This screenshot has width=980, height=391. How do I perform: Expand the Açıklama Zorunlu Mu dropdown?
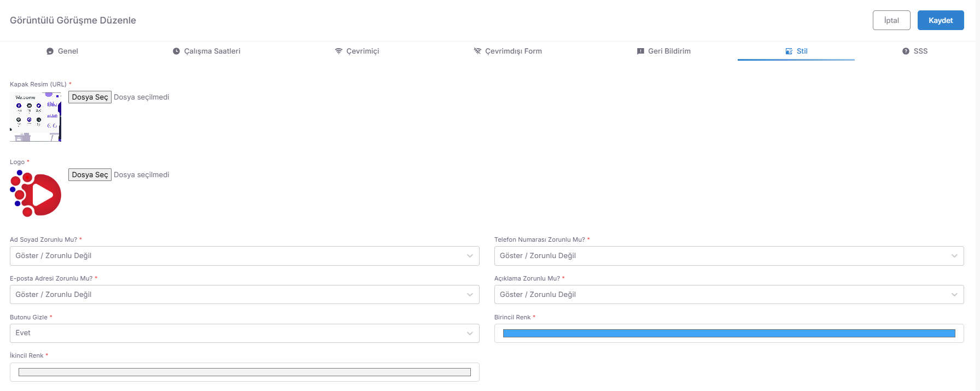coord(729,295)
